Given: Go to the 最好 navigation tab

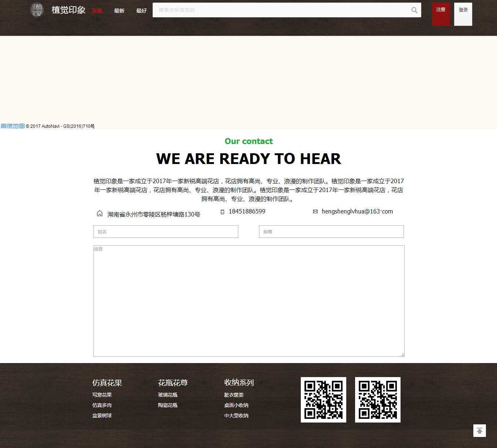Looking at the screenshot, I should [x=141, y=11].
